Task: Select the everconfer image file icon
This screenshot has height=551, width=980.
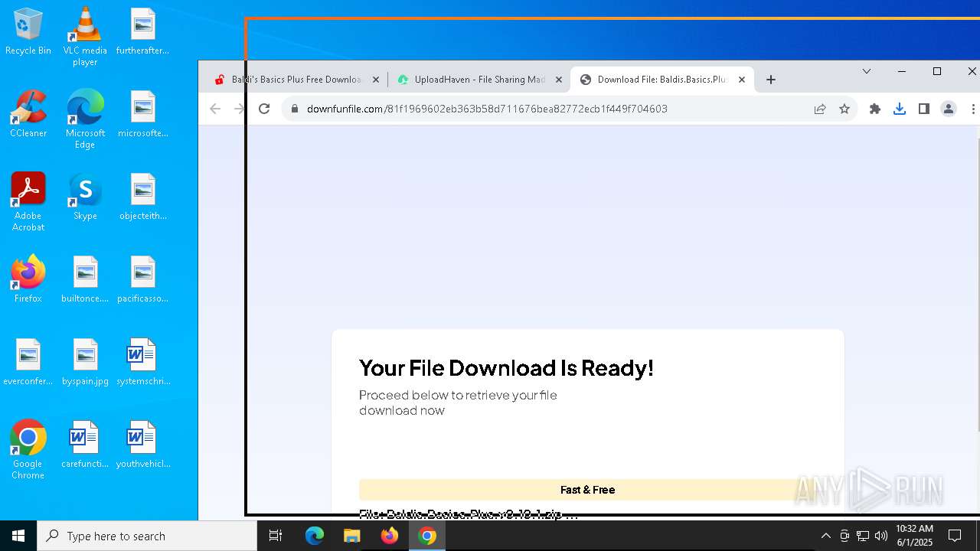Action: 28,363
